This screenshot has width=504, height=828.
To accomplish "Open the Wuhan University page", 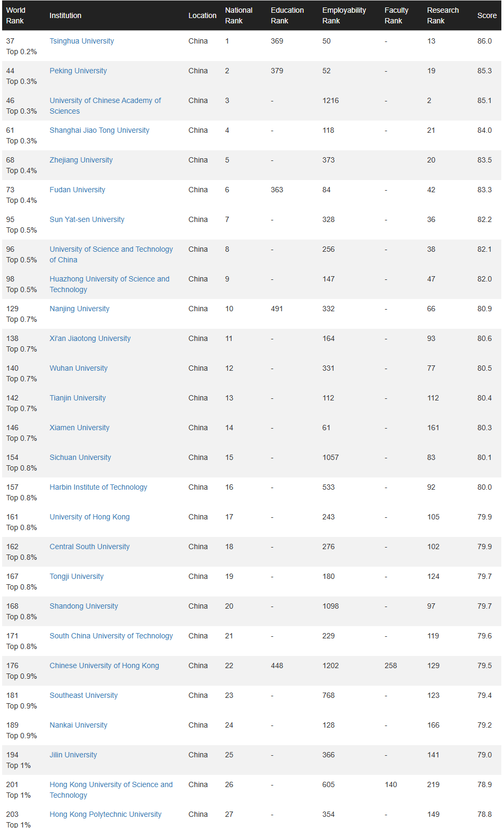I will [x=78, y=368].
